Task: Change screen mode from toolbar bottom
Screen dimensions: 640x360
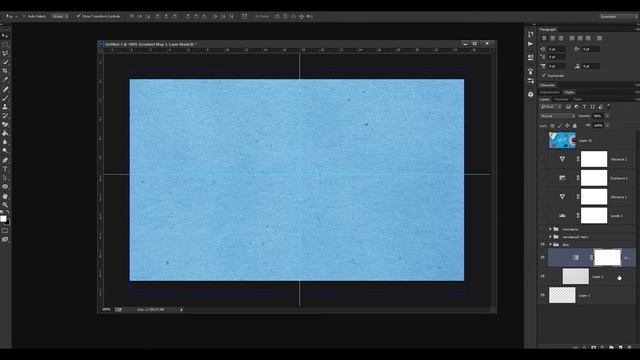Action: click(5, 240)
